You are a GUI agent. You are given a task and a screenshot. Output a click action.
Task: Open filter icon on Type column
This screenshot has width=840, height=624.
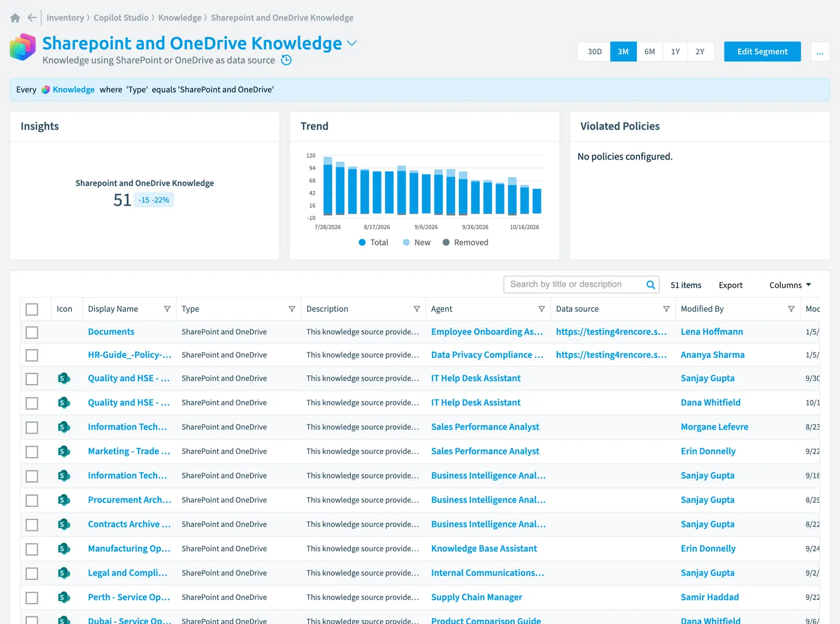pos(292,309)
